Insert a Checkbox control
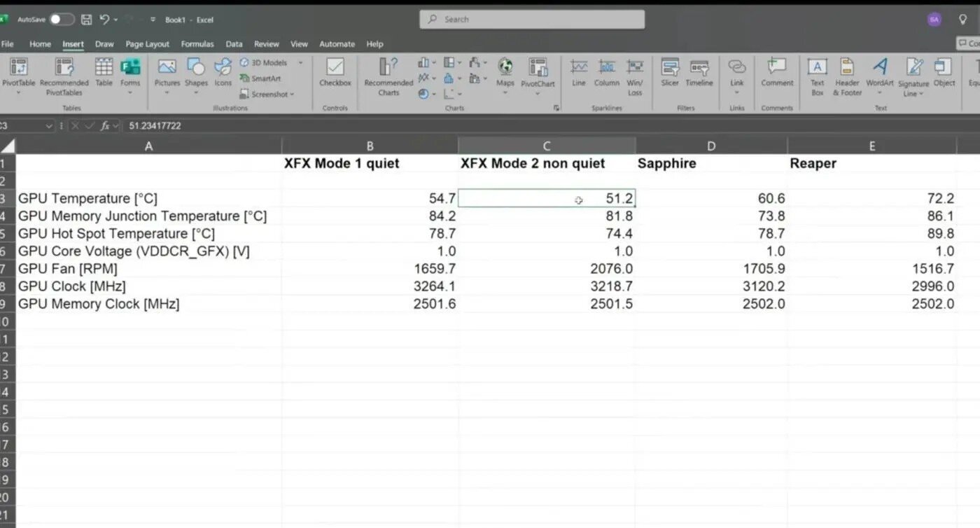The image size is (980, 528). pyautogui.click(x=335, y=73)
